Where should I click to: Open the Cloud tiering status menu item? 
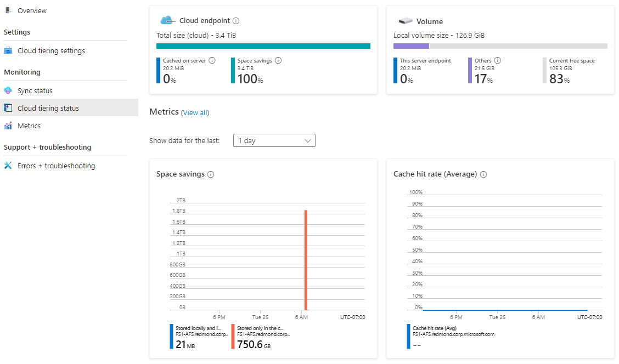[48, 108]
